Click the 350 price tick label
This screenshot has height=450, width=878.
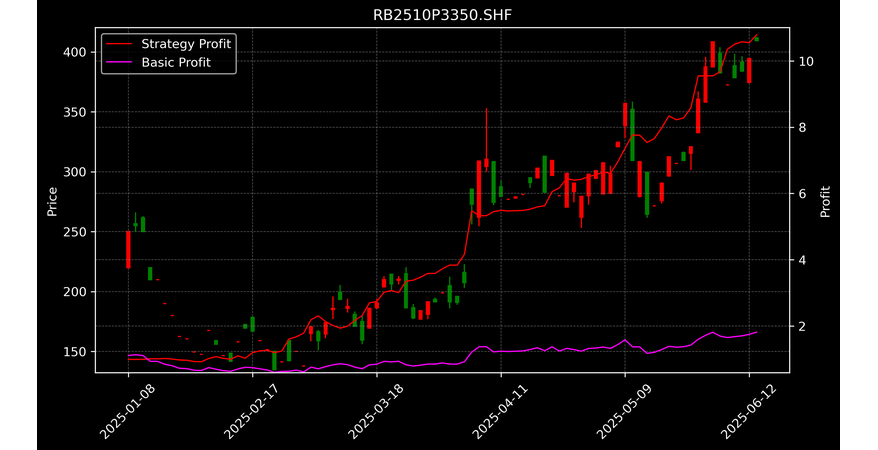(x=77, y=112)
